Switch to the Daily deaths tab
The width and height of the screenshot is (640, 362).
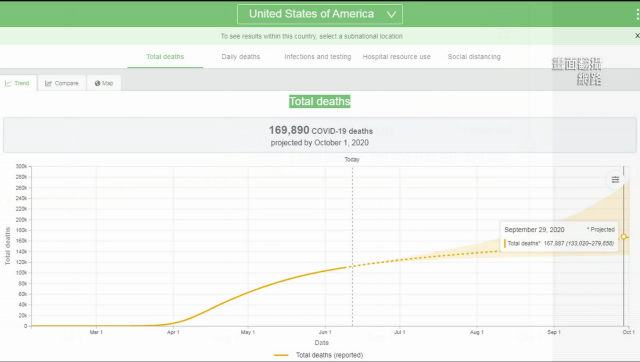240,57
